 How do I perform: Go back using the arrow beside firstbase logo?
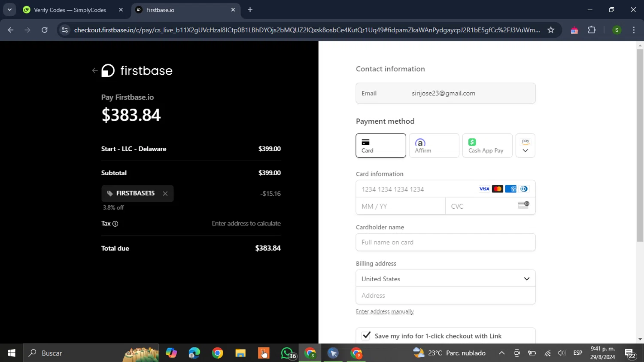[94, 70]
